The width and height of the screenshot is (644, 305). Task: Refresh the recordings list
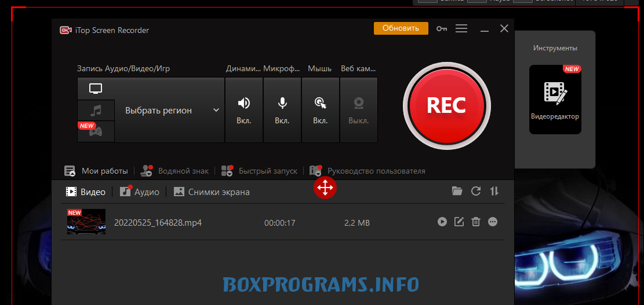point(475,191)
